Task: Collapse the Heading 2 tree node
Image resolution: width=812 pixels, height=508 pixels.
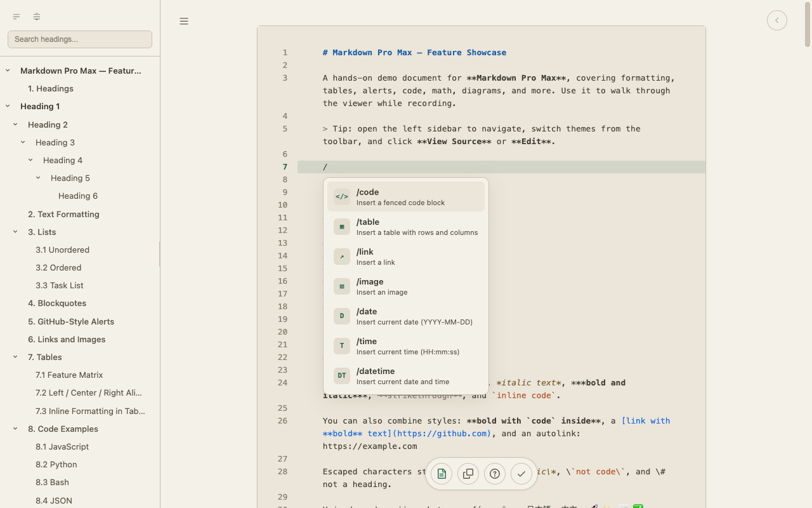Action: (15, 124)
